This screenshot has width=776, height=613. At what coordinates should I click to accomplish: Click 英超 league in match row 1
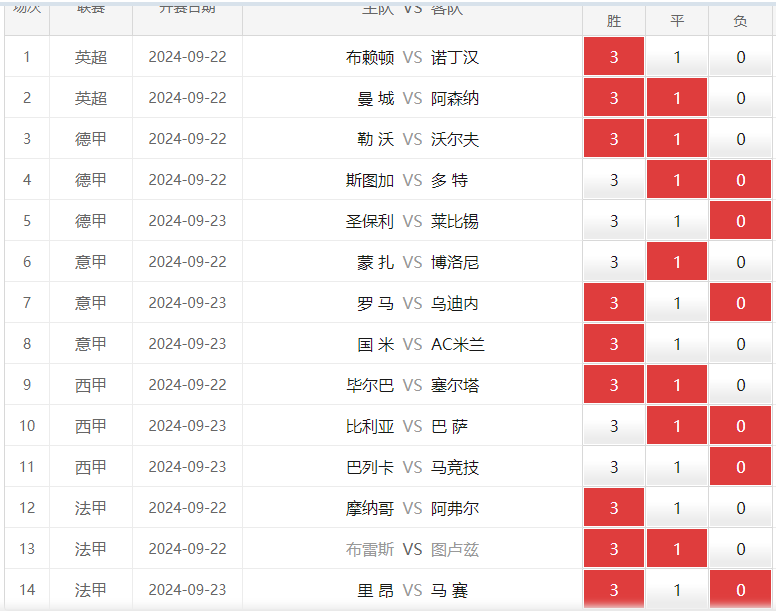point(91,57)
